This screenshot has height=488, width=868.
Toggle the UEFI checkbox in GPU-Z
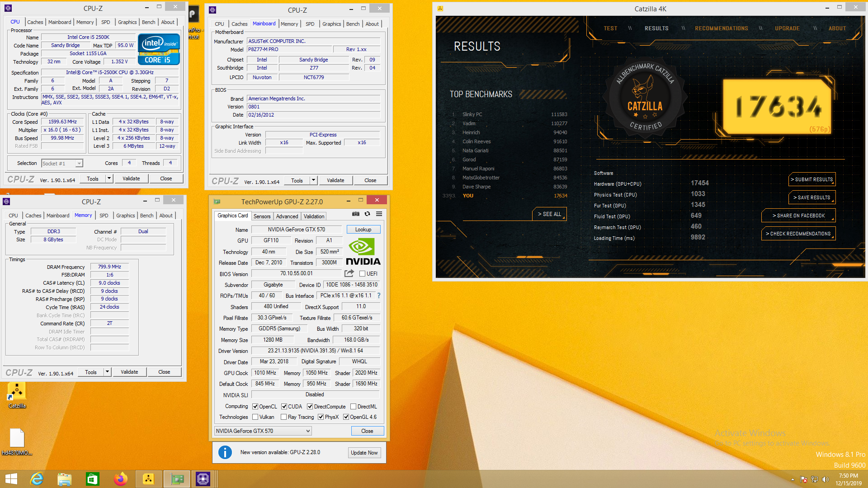click(x=362, y=274)
